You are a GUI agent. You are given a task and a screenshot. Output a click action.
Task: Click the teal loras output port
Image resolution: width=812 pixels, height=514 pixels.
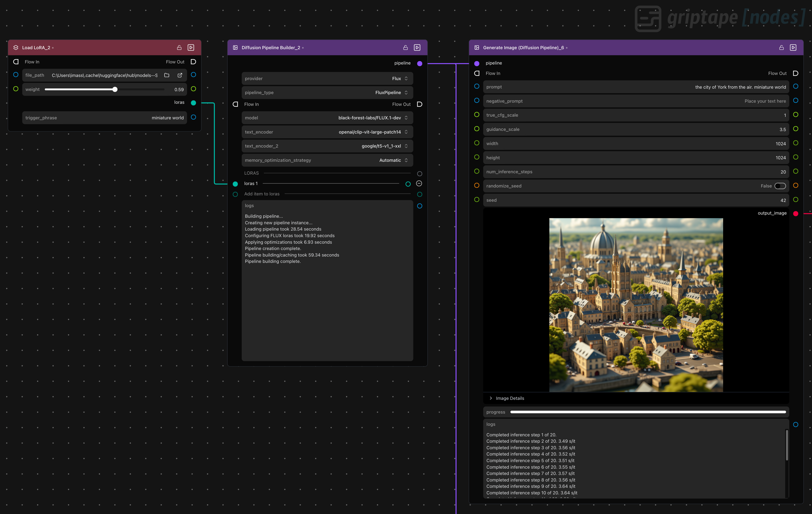click(193, 102)
